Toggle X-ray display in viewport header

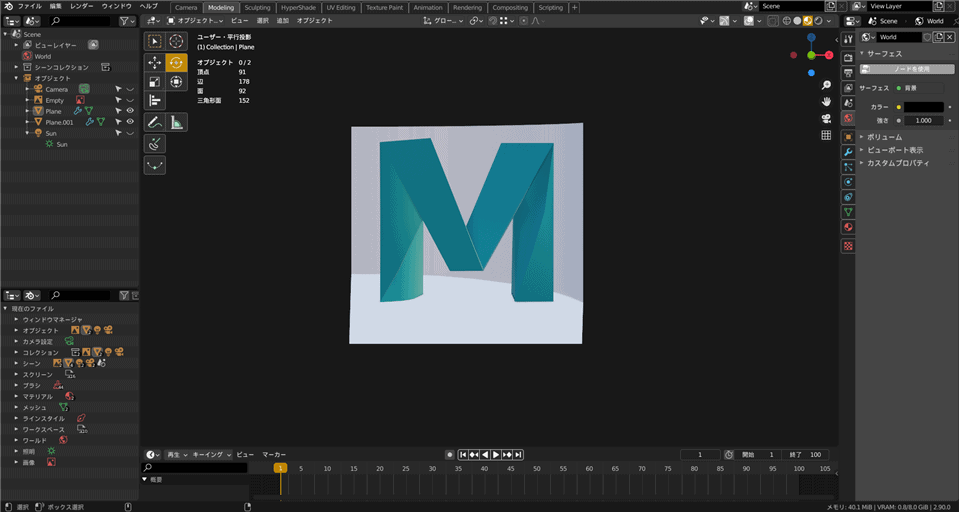[773, 21]
